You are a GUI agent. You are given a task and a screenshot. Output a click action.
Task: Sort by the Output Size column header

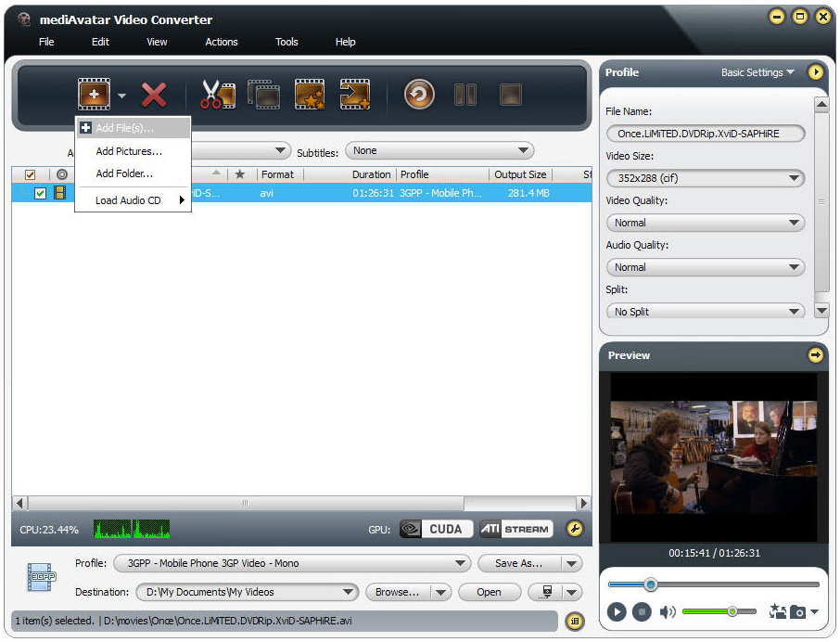coord(520,174)
